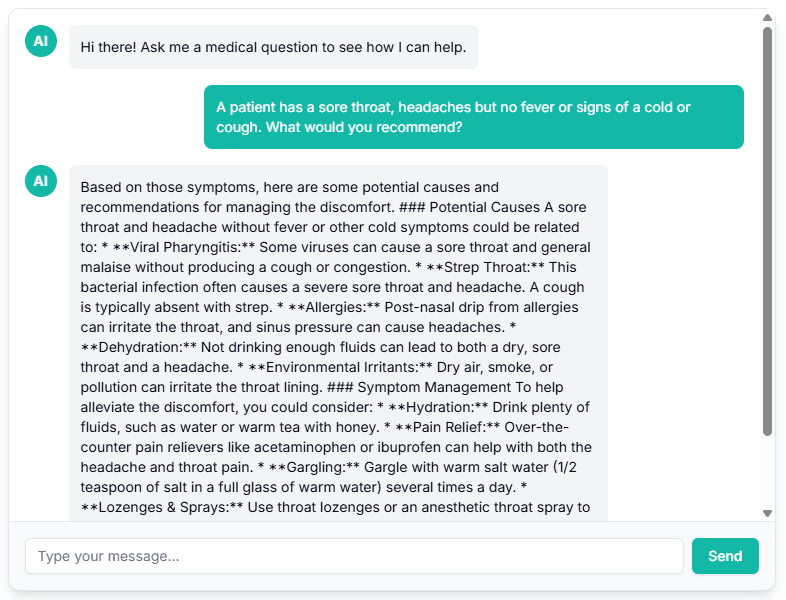Click the 'Pain Relief' label in the response
The image size is (786, 600).
click(x=448, y=428)
